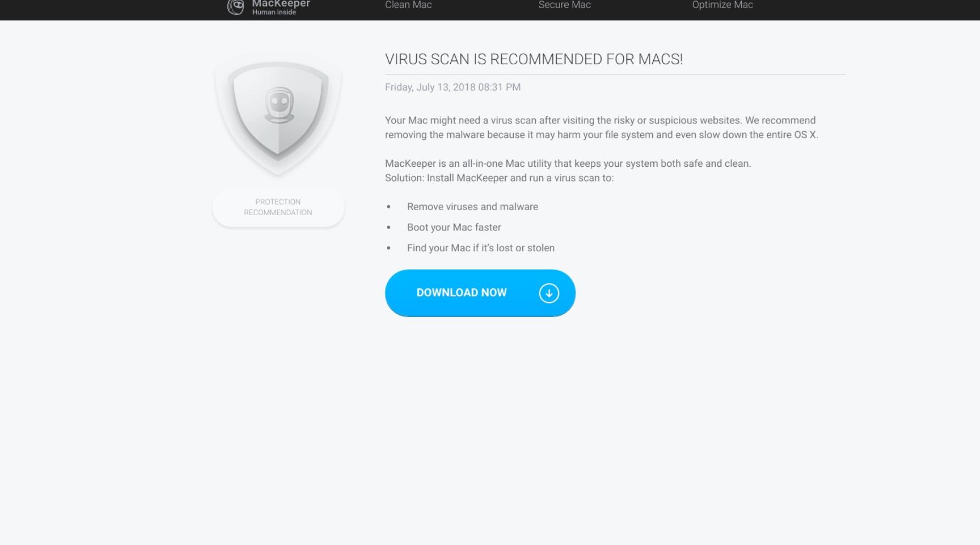Click the Friday, July 13, 2018 date line
This screenshot has width=980, height=545.
[453, 87]
